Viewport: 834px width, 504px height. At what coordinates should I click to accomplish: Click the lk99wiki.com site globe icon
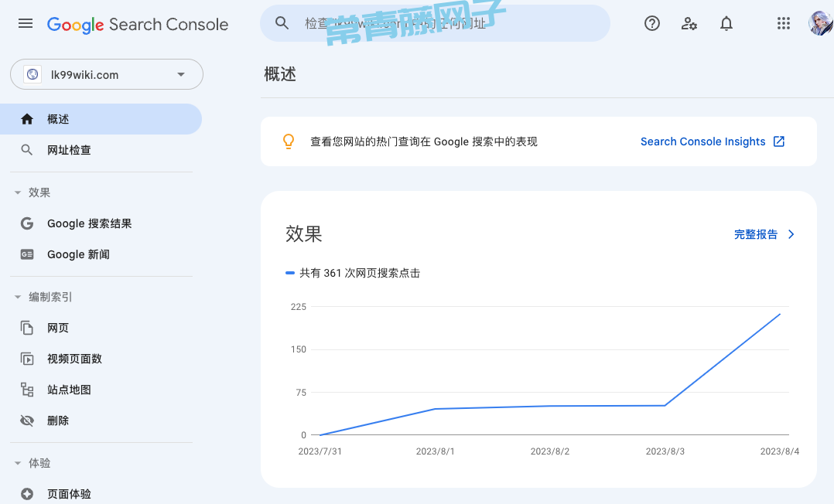[32, 74]
